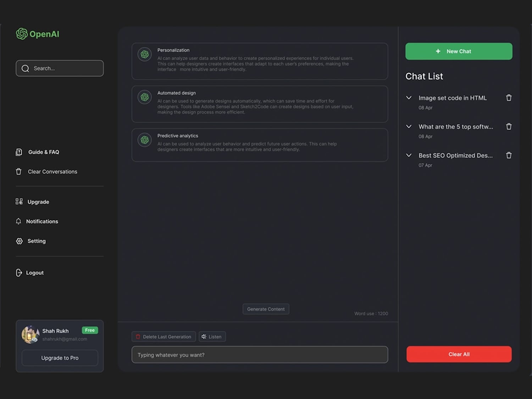This screenshot has width=532, height=399.
Task: Click the red Clear All button
Action: pyautogui.click(x=459, y=354)
